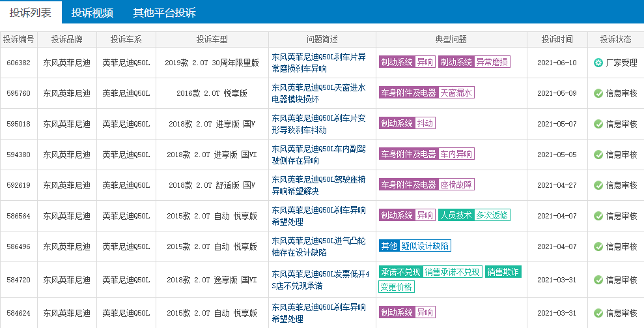This screenshot has width=644, height=328.
Task: Click the 制动系统 异常磨损 tag
Action: 475,62
